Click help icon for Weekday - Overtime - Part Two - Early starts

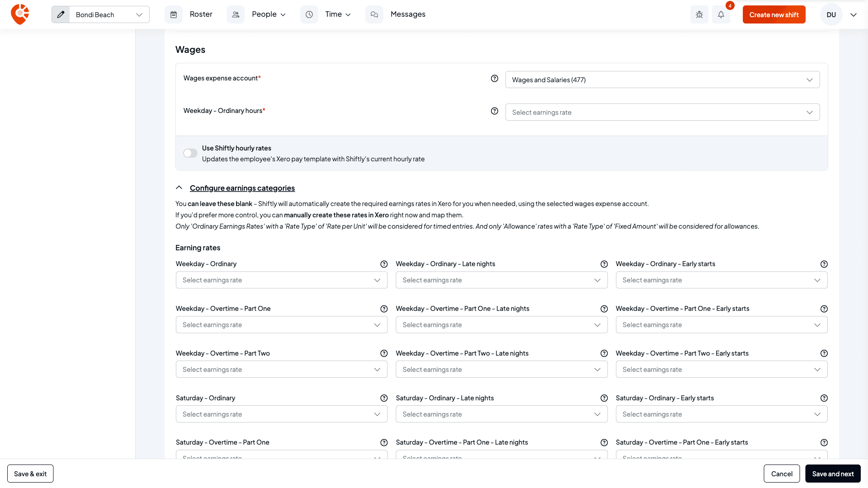coord(824,354)
